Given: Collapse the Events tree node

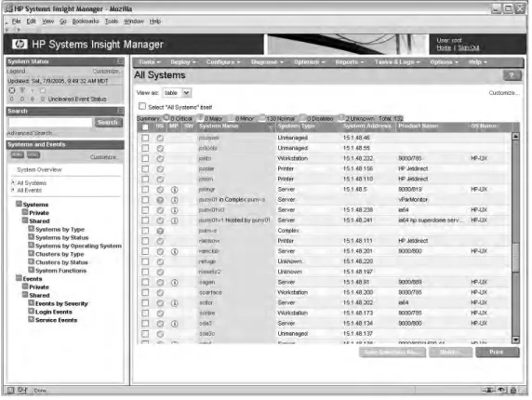Looking at the screenshot, I should click(19, 278).
